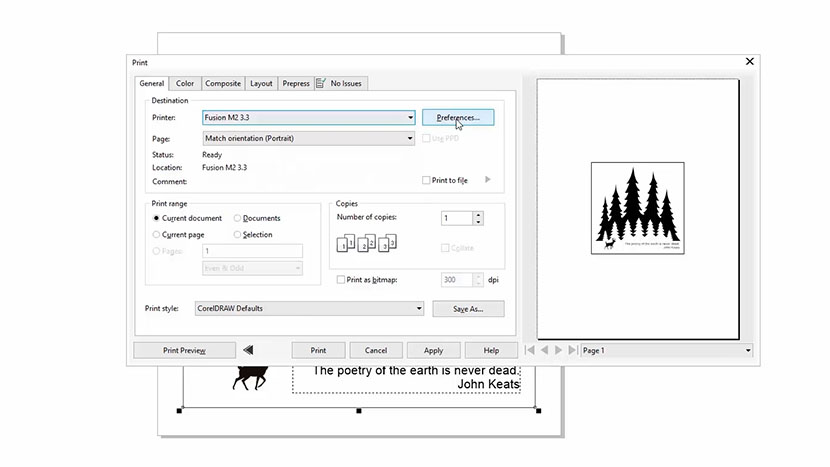
Task: Close the Print dialog with X
Action: 750,62
